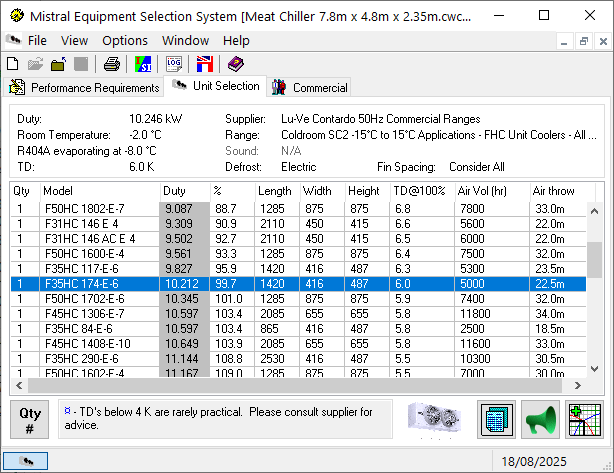614x473 pixels.
Task: Click the Qty column header
Action: [25, 191]
